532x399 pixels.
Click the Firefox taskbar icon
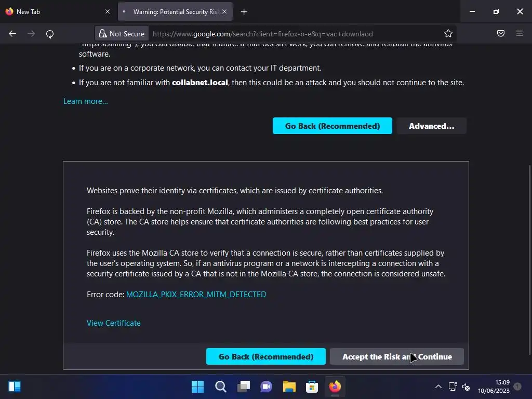(x=335, y=387)
